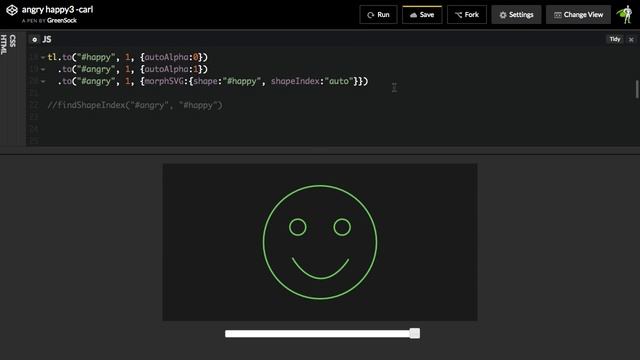Tidy the JS code
Screen dimensions: 640x360
615,39
